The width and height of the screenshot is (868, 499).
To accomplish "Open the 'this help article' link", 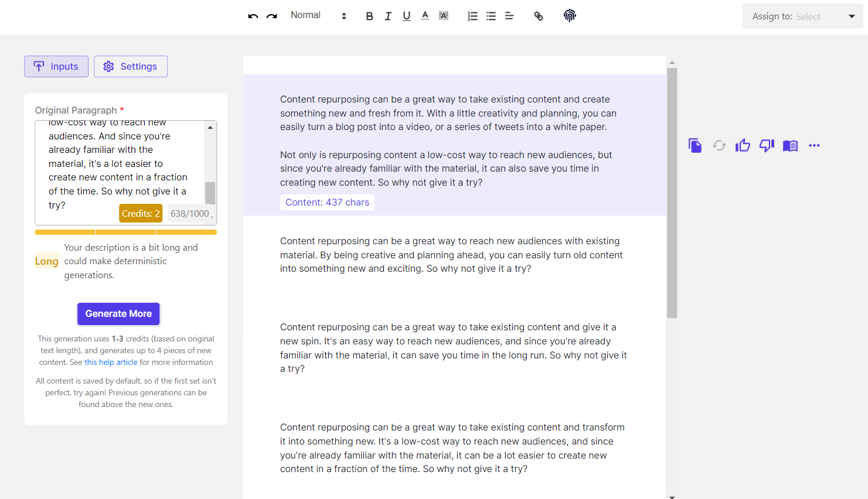I will coord(111,363).
